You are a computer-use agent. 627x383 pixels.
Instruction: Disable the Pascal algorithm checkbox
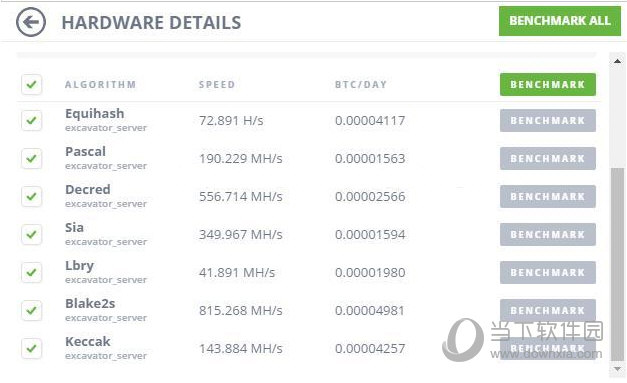[x=32, y=158]
